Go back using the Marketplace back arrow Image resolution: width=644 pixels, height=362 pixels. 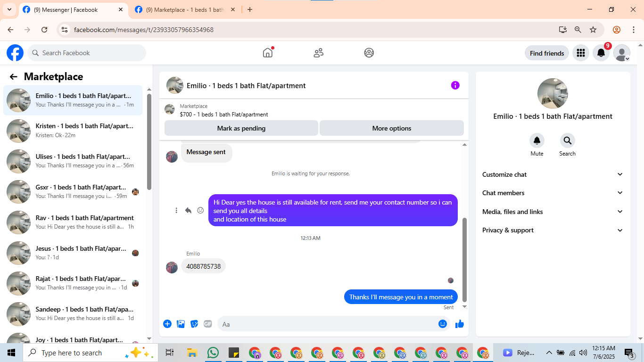pos(13,77)
